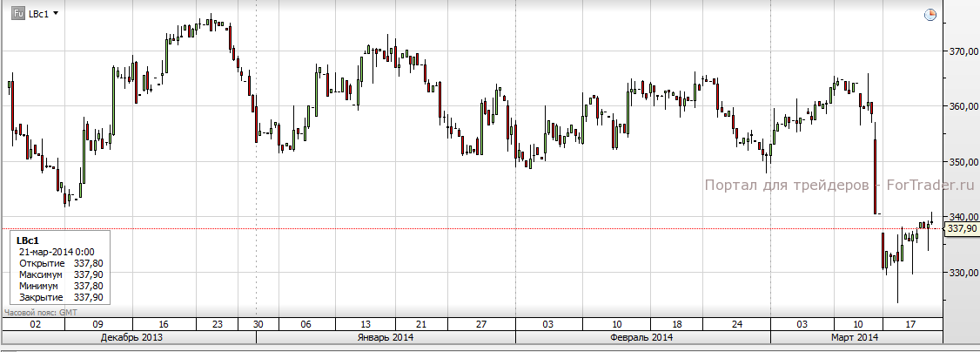Click the Март 2014 month label
The height and width of the screenshot is (352, 980).
coord(855,337)
